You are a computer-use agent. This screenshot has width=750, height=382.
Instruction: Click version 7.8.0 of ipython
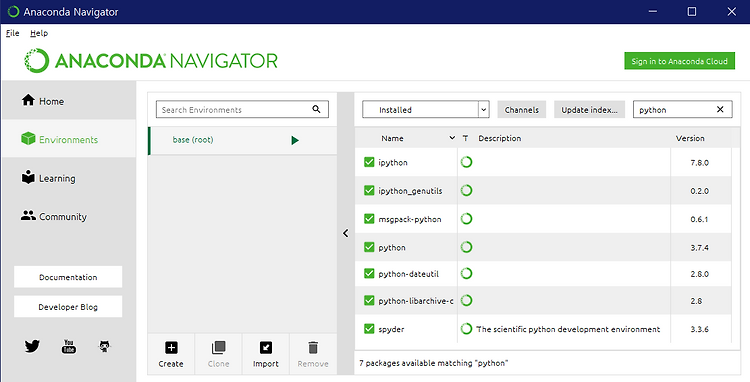pos(699,163)
